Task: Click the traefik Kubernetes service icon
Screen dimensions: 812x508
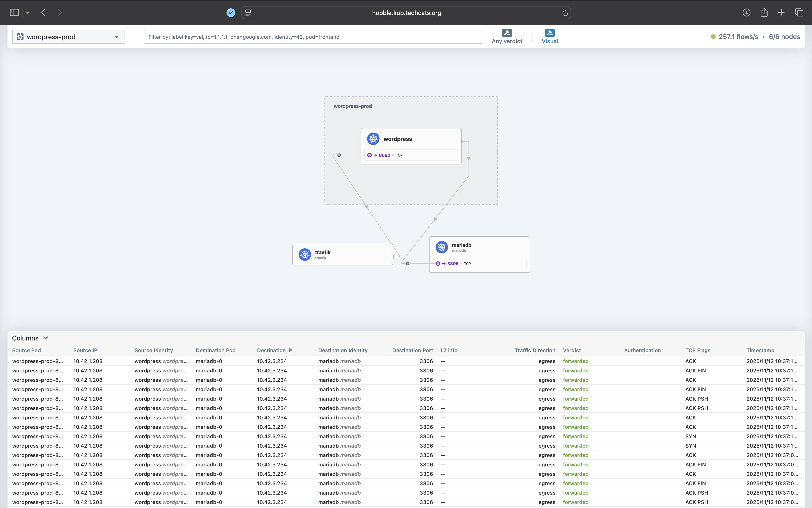Action: pos(304,254)
